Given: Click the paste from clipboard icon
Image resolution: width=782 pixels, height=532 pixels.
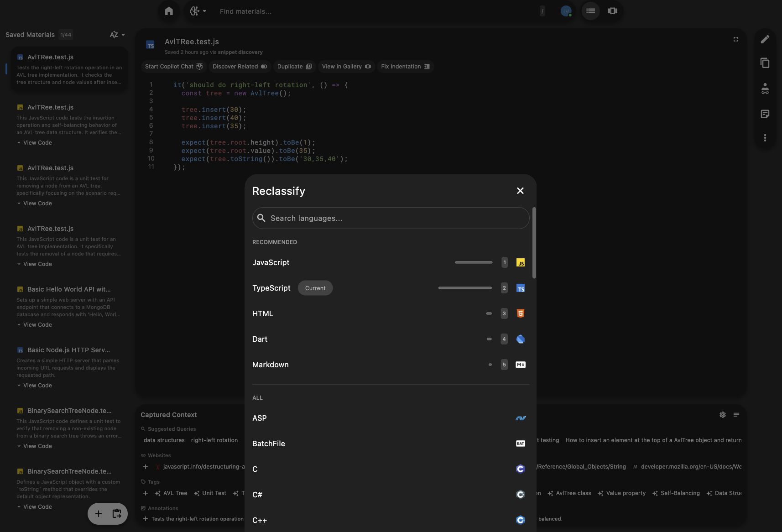Looking at the screenshot, I should coord(117,514).
